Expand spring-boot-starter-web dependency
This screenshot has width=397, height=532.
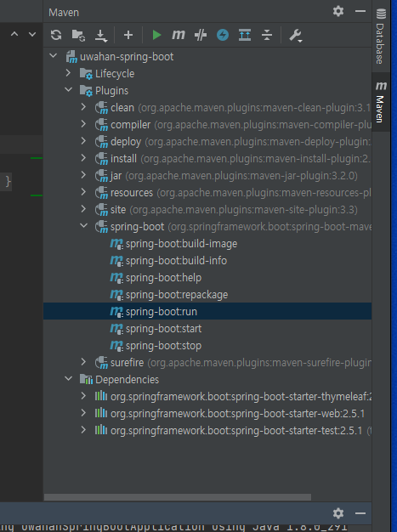coord(83,413)
